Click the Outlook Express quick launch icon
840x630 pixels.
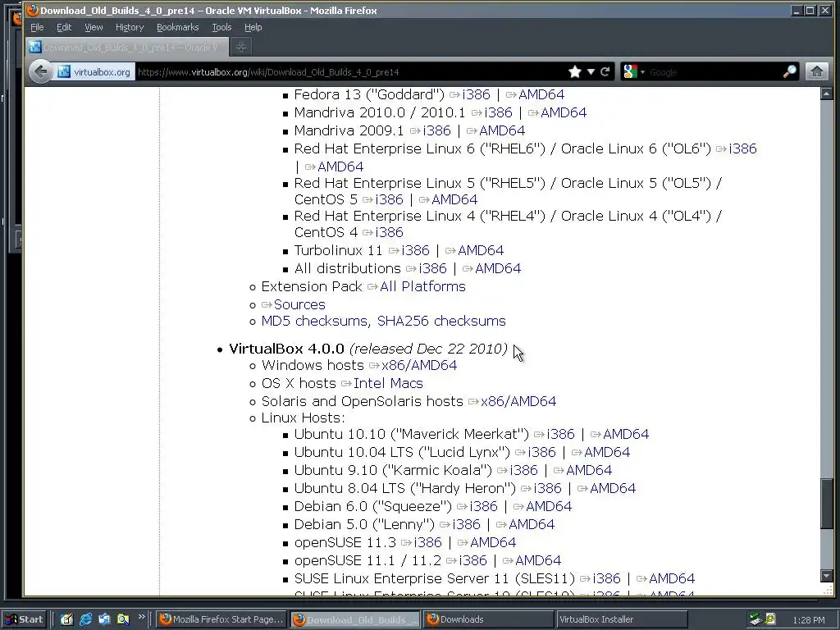tap(104, 619)
